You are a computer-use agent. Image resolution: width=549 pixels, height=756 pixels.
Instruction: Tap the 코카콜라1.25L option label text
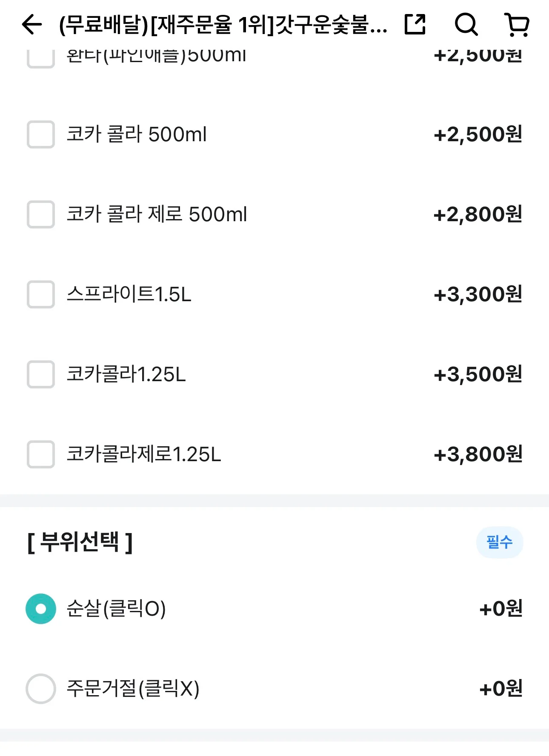126,374
